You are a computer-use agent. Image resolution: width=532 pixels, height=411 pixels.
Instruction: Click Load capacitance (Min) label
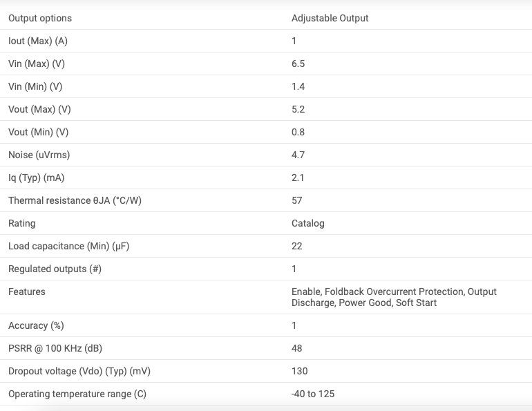(x=69, y=246)
